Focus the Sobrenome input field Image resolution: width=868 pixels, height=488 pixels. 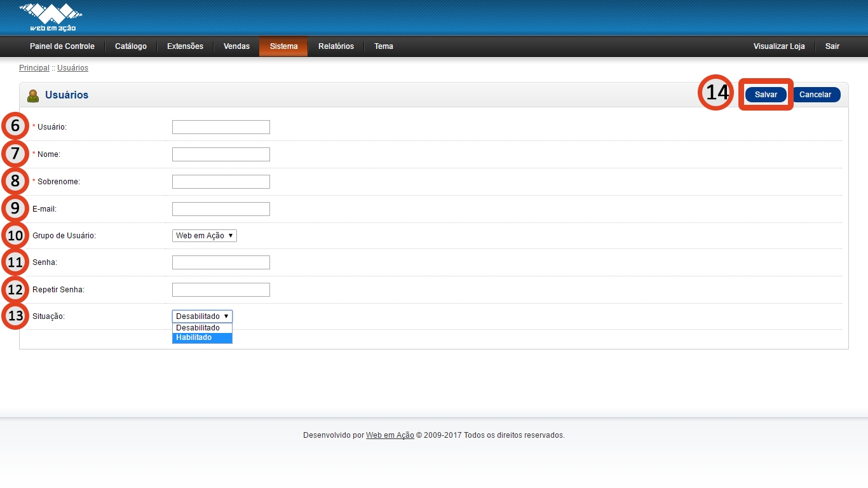pos(221,182)
